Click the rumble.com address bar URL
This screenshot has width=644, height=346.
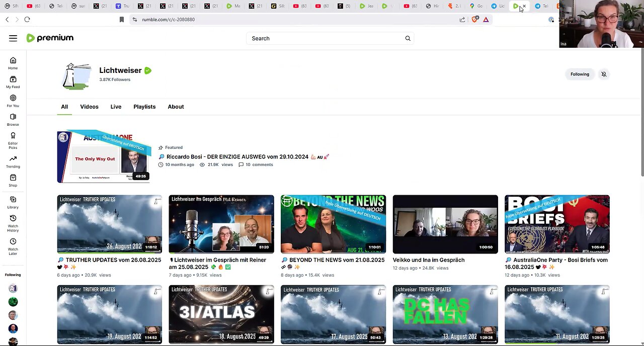tap(168, 20)
